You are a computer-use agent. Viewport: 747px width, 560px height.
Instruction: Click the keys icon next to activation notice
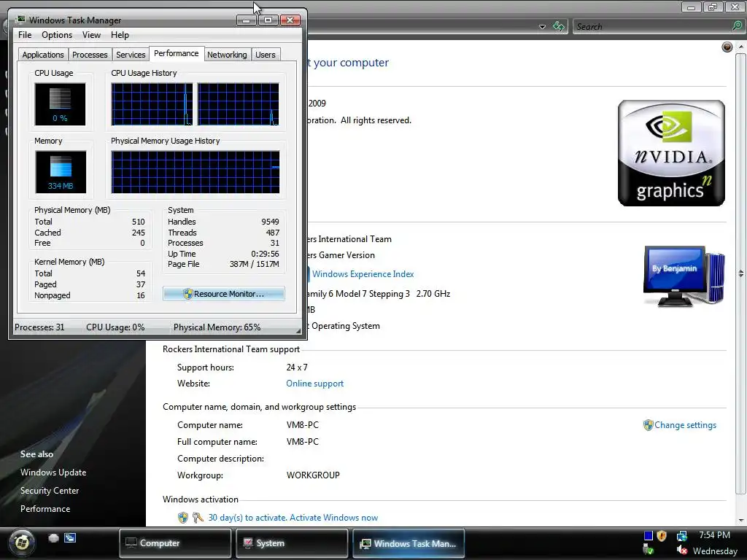(198, 518)
